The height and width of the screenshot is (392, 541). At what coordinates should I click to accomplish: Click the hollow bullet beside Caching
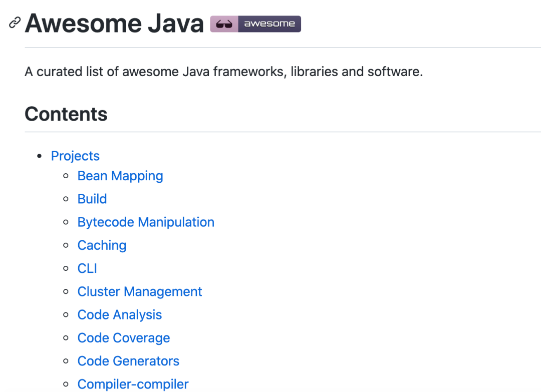pos(66,245)
